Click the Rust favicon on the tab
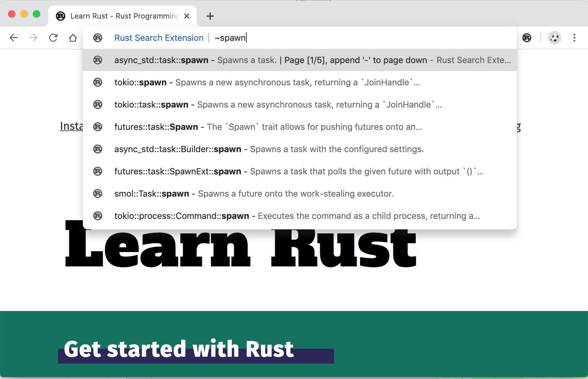Screen dimensions: 588x379 pyautogui.click(x=61, y=16)
